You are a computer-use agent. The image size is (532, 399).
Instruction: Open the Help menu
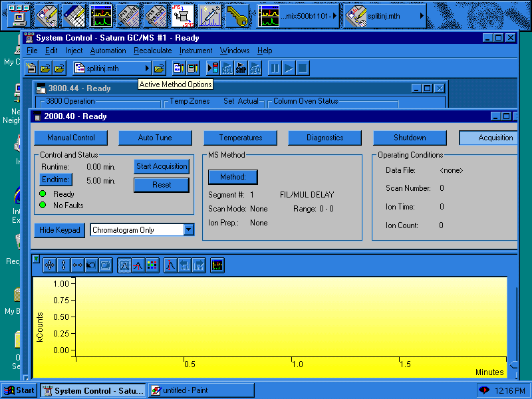coord(265,51)
